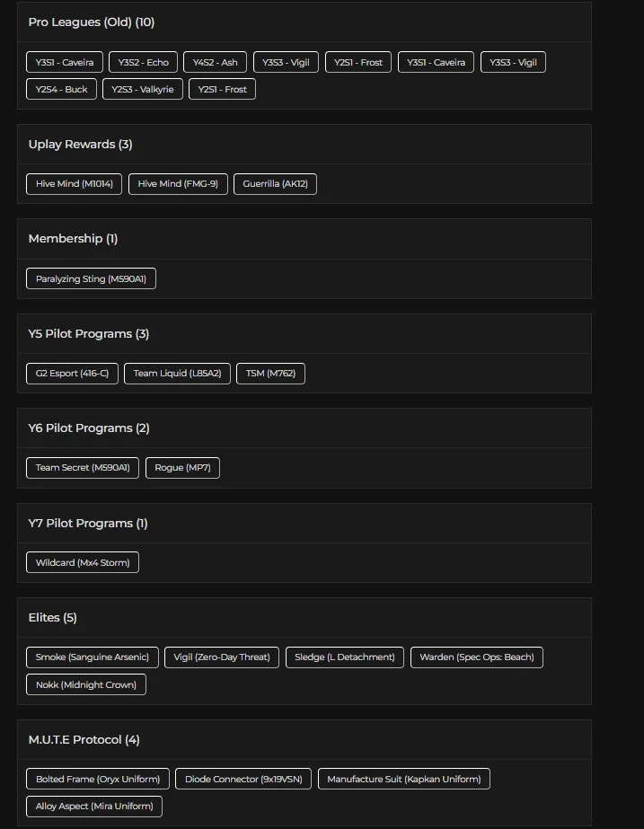The image size is (644, 829).
Task: Open the Guerrilla (AK12) tag
Action: [276, 184]
